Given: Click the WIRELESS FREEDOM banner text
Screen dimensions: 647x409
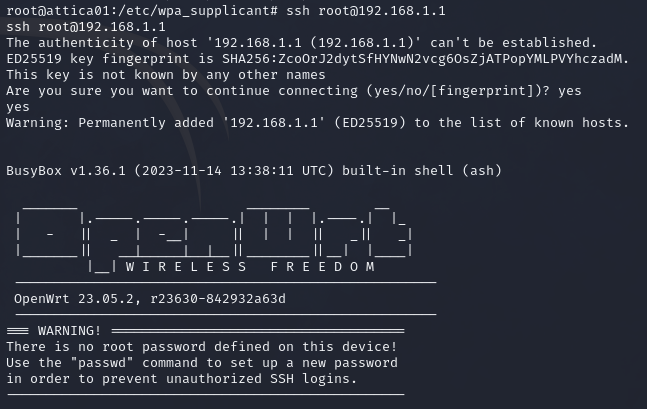Looking at the screenshot, I should click(x=250, y=267).
